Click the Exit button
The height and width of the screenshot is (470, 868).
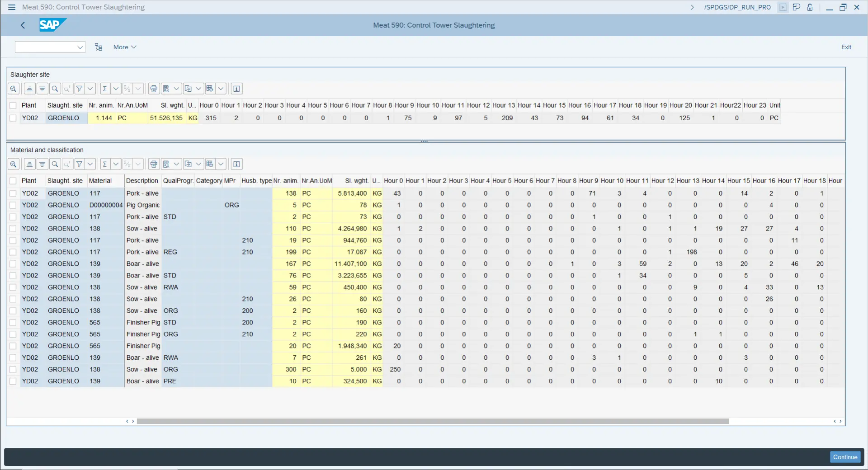(846, 47)
